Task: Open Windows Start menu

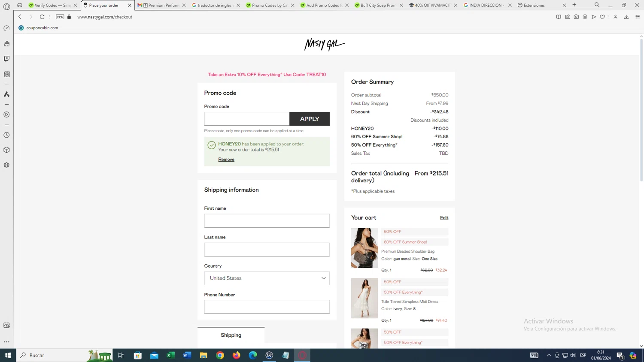Action: tap(8, 355)
